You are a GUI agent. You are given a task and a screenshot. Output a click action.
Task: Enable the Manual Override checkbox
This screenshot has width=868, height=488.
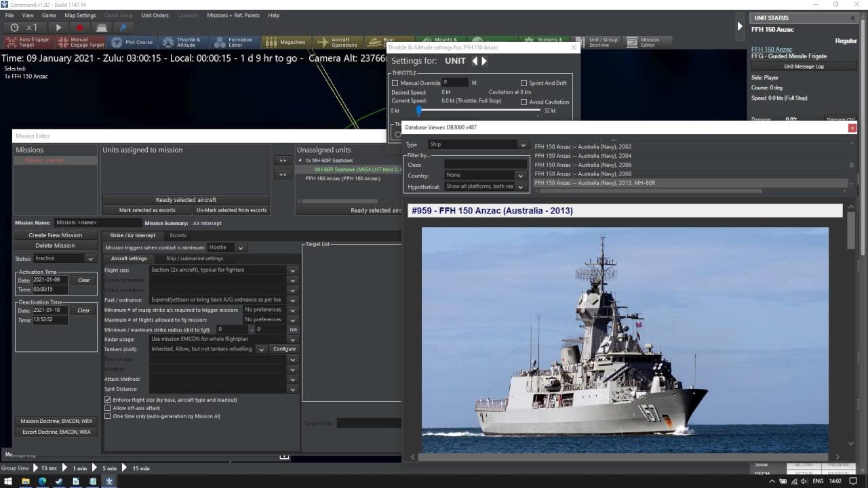pos(395,83)
